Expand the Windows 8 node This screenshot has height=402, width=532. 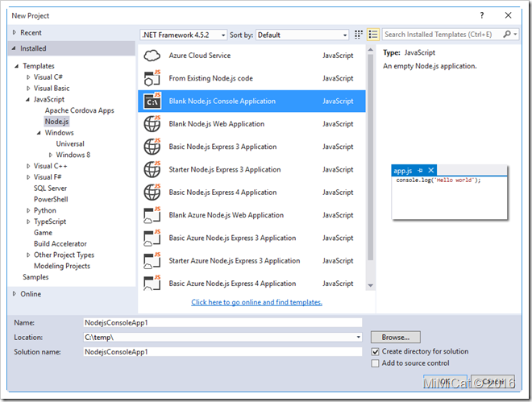tap(51, 155)
